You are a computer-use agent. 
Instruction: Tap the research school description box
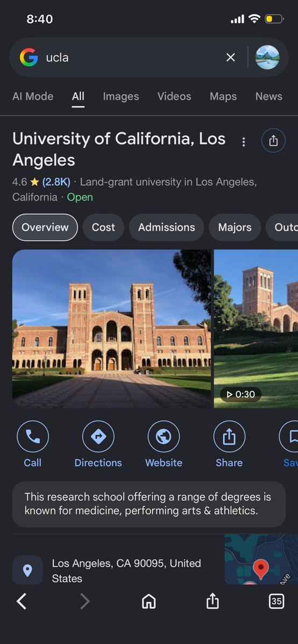pyautogui.click(x=148, y=504)
